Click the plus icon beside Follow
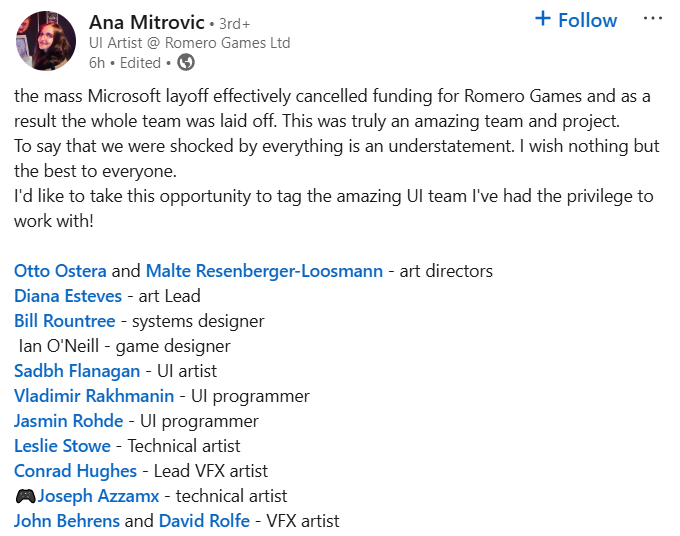The image size is (680, 536). [x=543, y=19]
